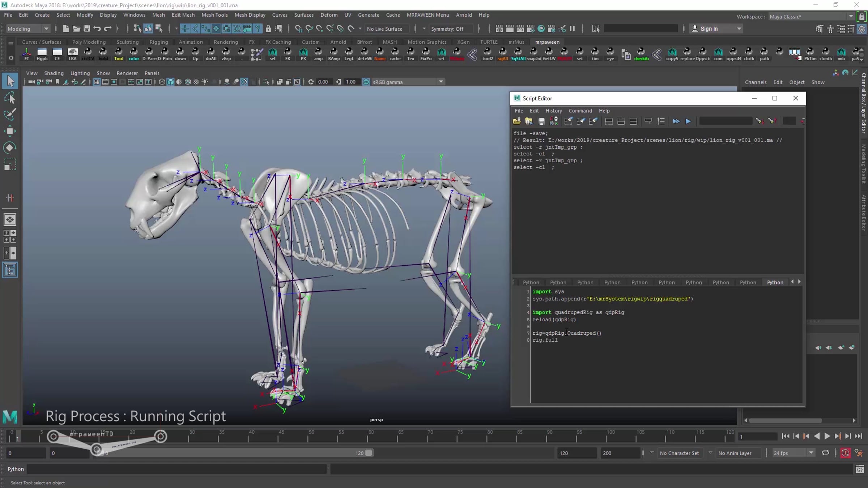The width and height of the screenshot is (868, 488).
Task: Activate the Paint Selection tool
Action: pos(10,115)
